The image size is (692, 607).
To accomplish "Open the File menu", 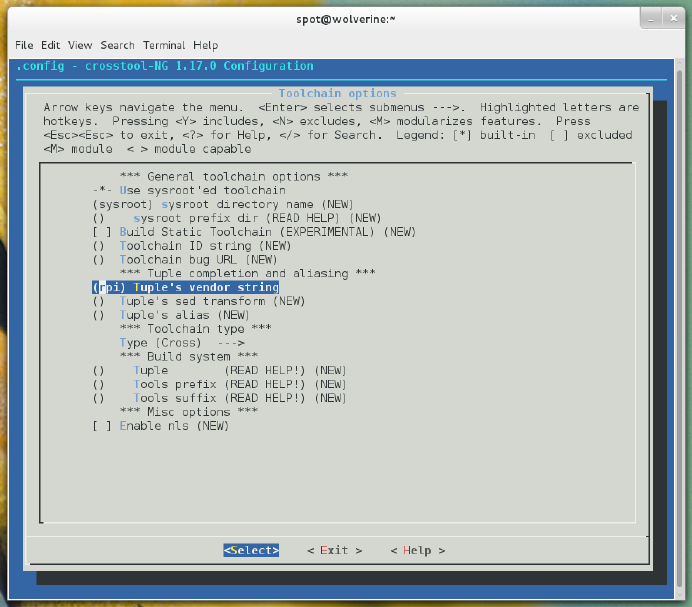I will (x=24, y=45).
